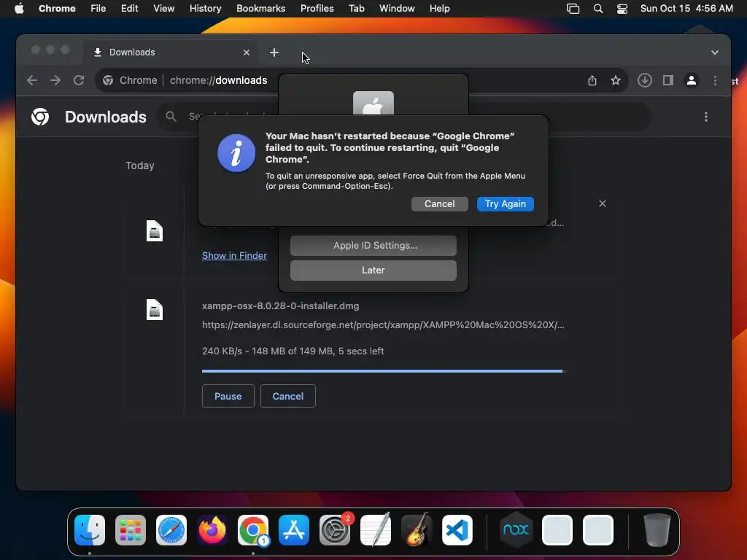747x560 pixels.
Task: Launch Safari from the Dock
Action: (171, 530)
